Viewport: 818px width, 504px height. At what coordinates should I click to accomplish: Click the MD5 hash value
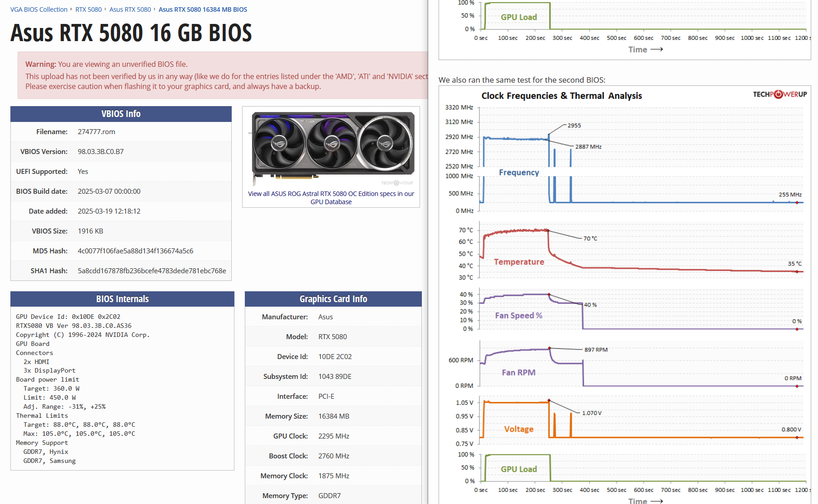[x=136, y=251]
